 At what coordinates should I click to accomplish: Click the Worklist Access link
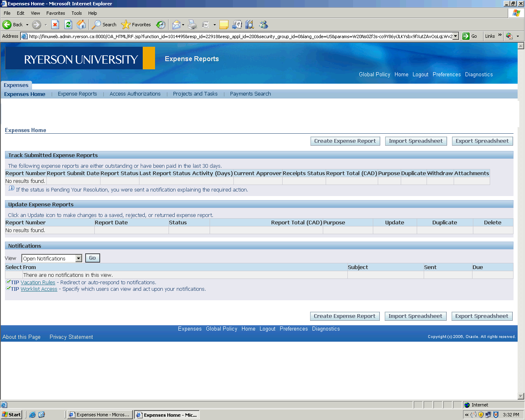pos(39,289)
